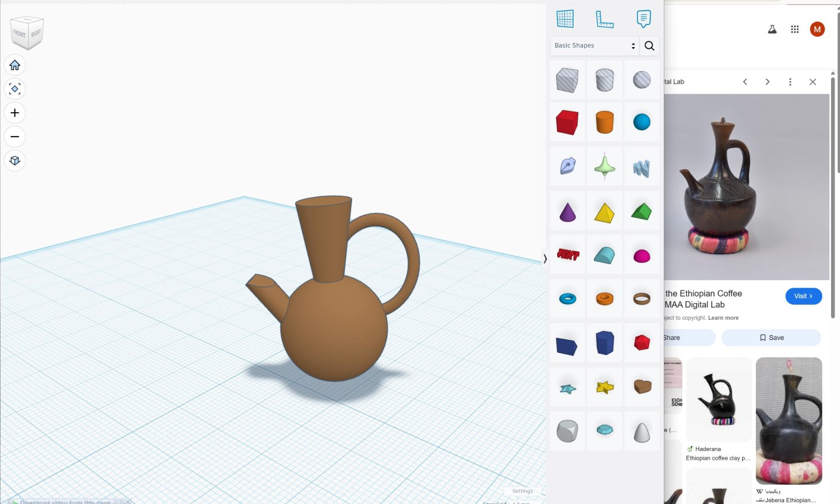Select the striped Sphere hole shape

click(642, 80)
